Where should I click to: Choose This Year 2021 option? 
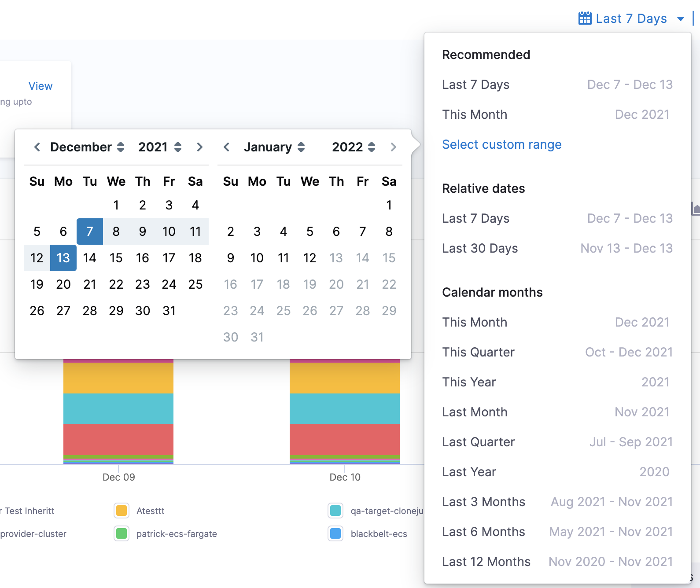tap(557, 382)
